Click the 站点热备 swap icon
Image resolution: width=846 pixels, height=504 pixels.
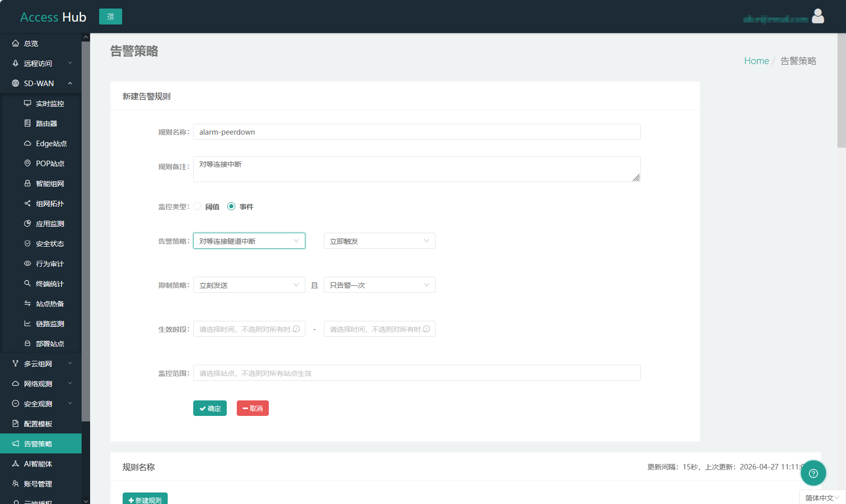tap(28, 303)
